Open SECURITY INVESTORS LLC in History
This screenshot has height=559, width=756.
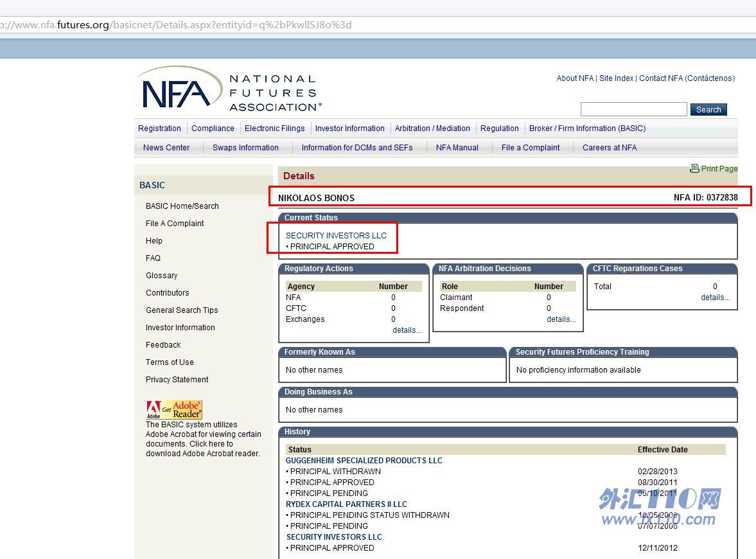pos(334,537)
